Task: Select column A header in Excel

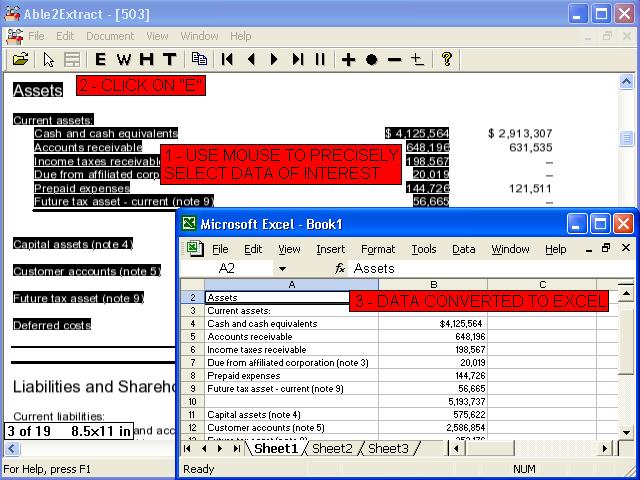Action: pyautogui.click(x=291, y=284)
